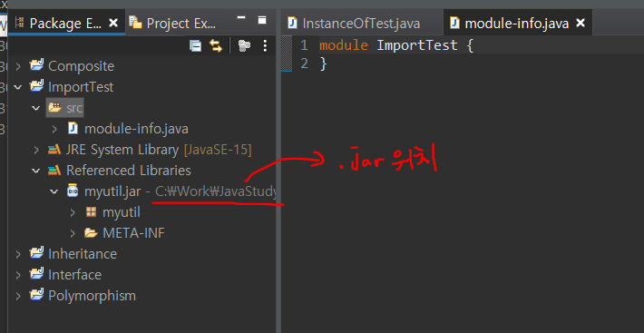Screen dimensions: 644x333
Task: Place cursor at closing brace on line 2
Action: pos(323,64)
